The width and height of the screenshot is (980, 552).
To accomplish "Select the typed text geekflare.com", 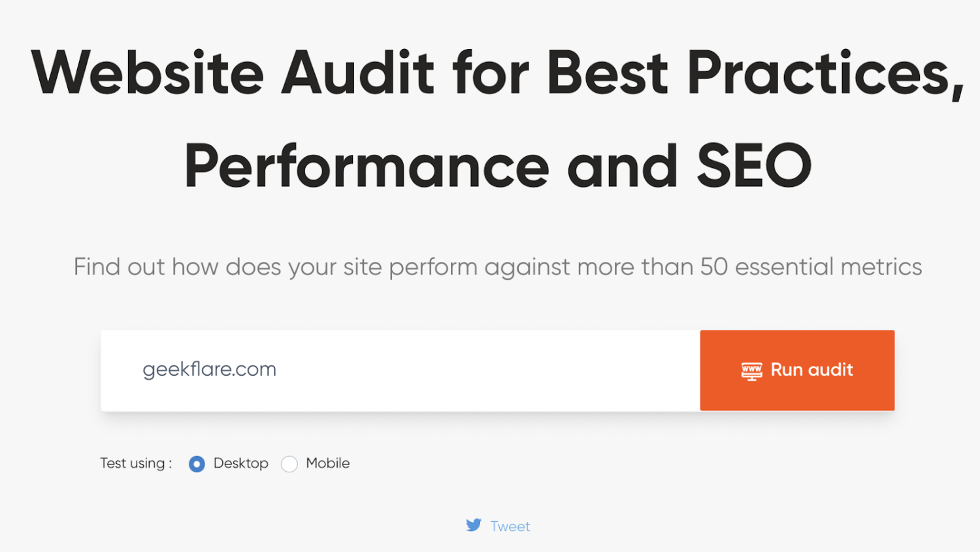I will [x=209, y=369].
